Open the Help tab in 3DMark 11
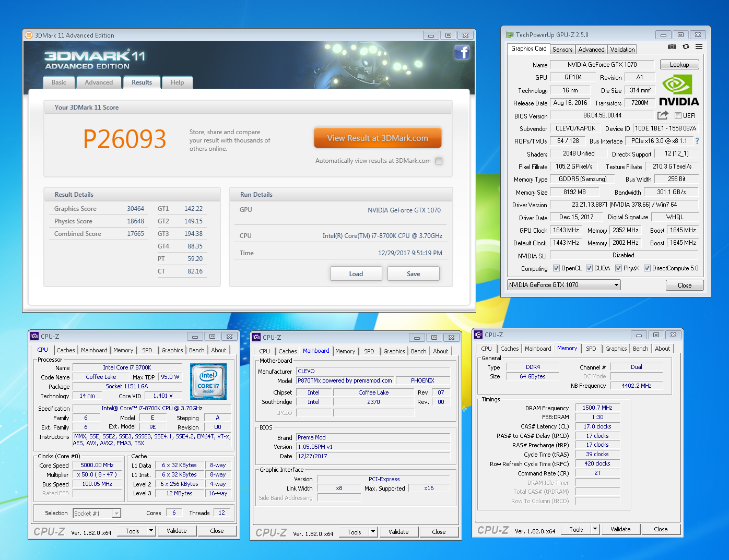The height and width of the screenshot is (560, 729). [177, 82]
